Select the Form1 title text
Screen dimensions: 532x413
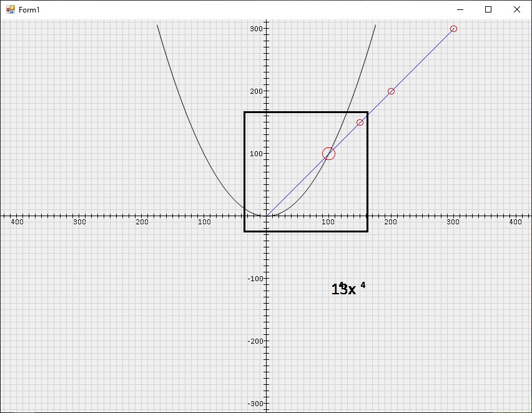tap(29, 9)
